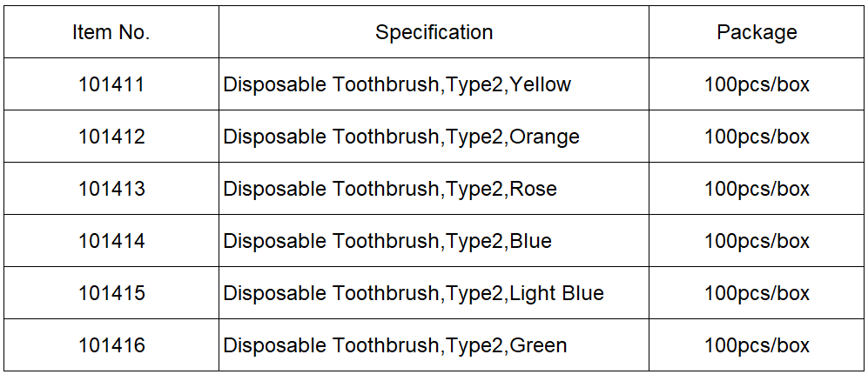Screen dimensions: 868x381
Task: Select item number 101413 cell
Action: 111,189
